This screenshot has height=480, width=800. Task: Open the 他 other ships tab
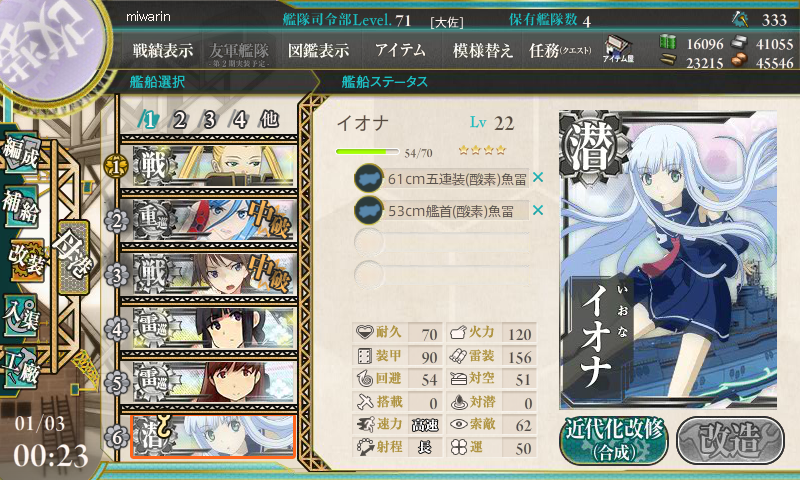pyautogui.click(x=269, y=120)
